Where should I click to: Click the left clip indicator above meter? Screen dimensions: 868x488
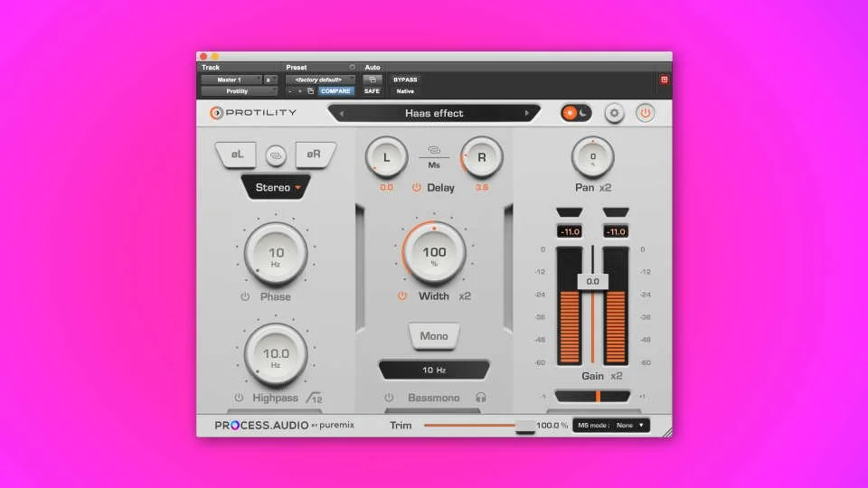pos(570,212)
